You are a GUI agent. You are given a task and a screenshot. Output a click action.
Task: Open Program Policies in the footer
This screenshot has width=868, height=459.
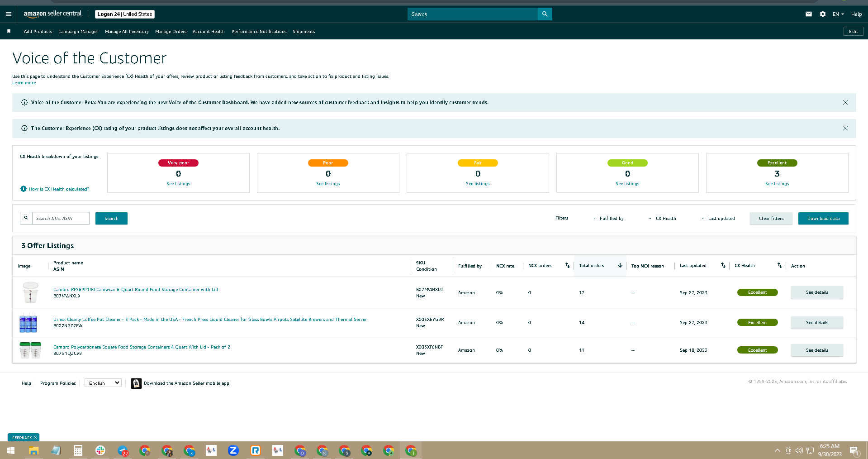58,383
